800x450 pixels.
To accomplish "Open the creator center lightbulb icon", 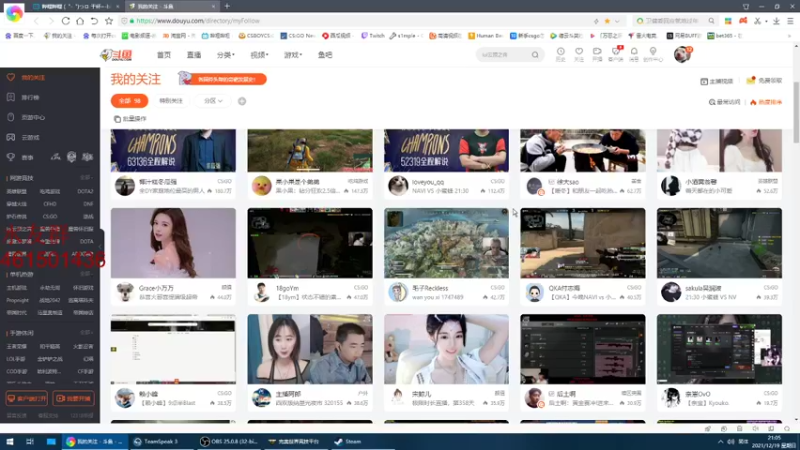I will pos(653,54).
